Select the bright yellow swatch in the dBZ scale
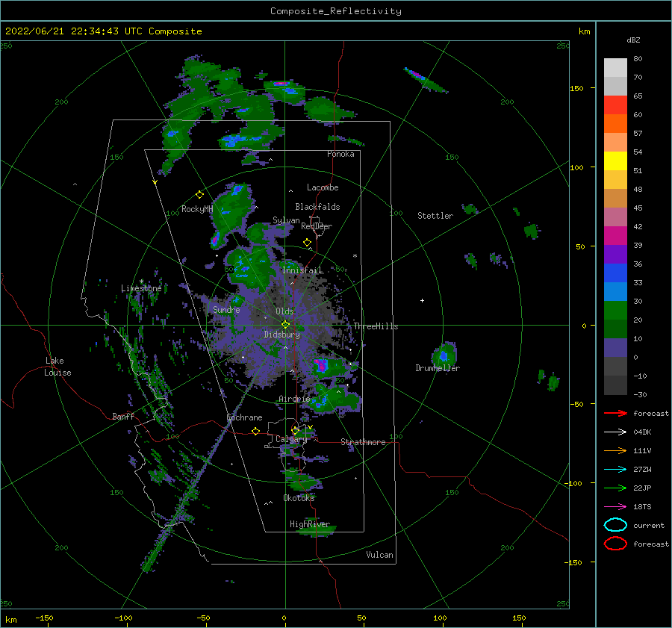Image resolution: width=672 pixels, height=628 pixels. point(615,161)
